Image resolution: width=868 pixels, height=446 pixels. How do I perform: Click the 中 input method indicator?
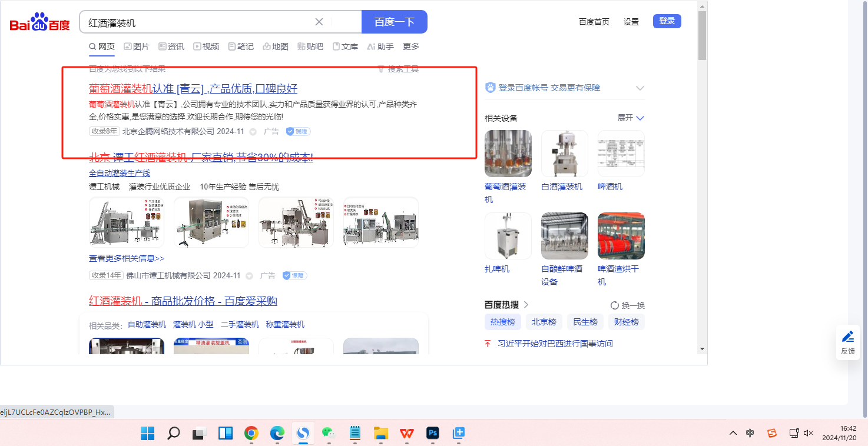pos(750,433)
